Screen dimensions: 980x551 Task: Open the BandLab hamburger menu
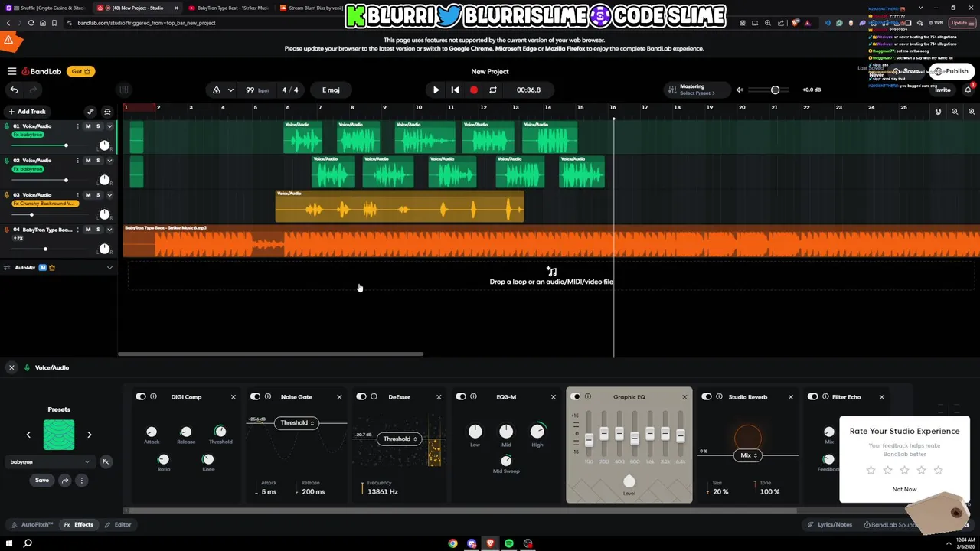(11, 71)
